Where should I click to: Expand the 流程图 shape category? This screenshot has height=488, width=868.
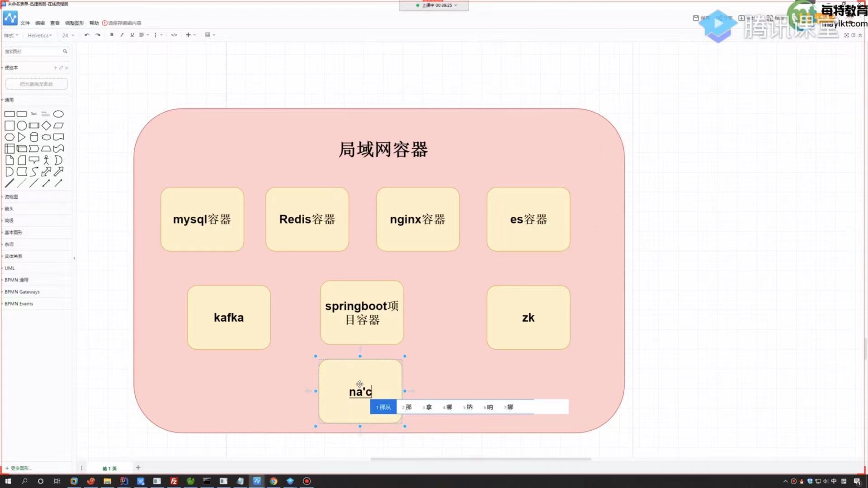pos(11,197)
